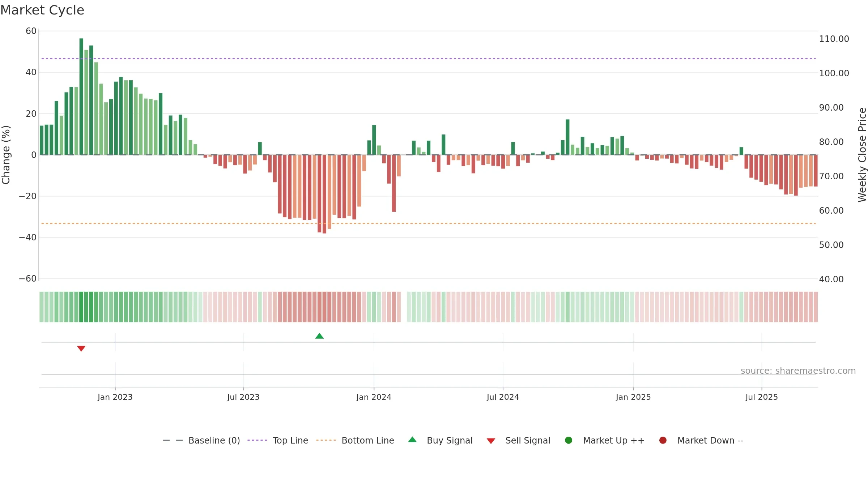Click the green circle icon in legend
This screenshot has height=488, width=868.
tap(569, 440)
